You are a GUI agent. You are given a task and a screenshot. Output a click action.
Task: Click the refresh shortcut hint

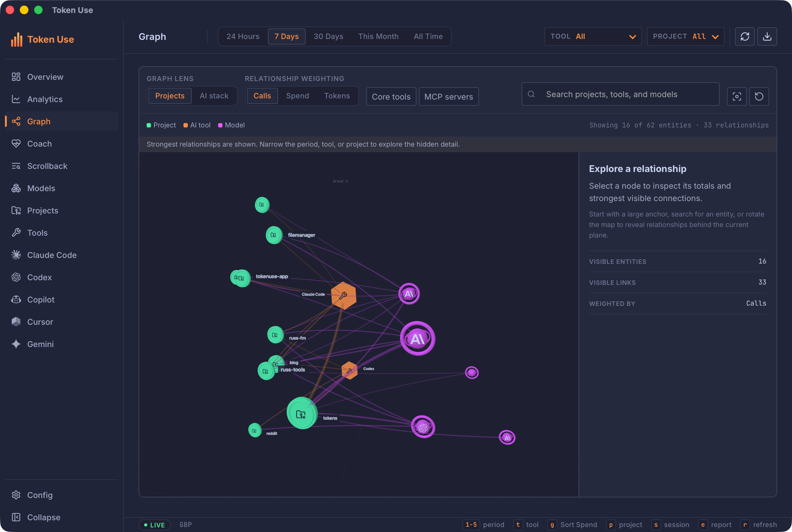[758, 525]
